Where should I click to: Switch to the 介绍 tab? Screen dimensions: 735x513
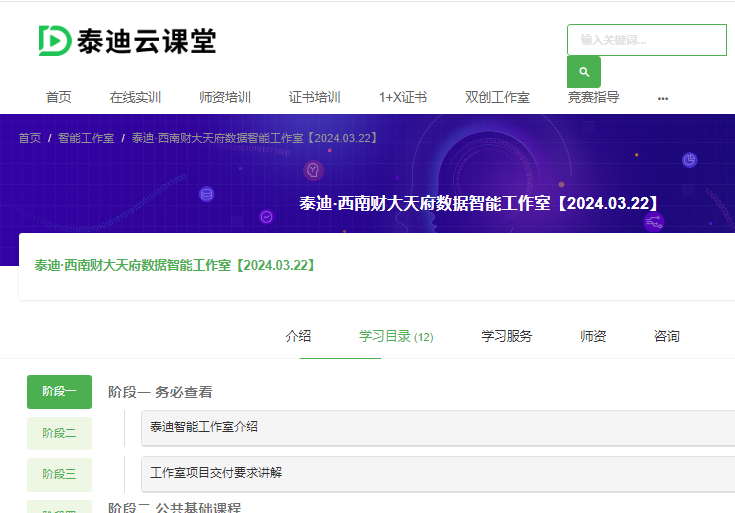point(298,336)
